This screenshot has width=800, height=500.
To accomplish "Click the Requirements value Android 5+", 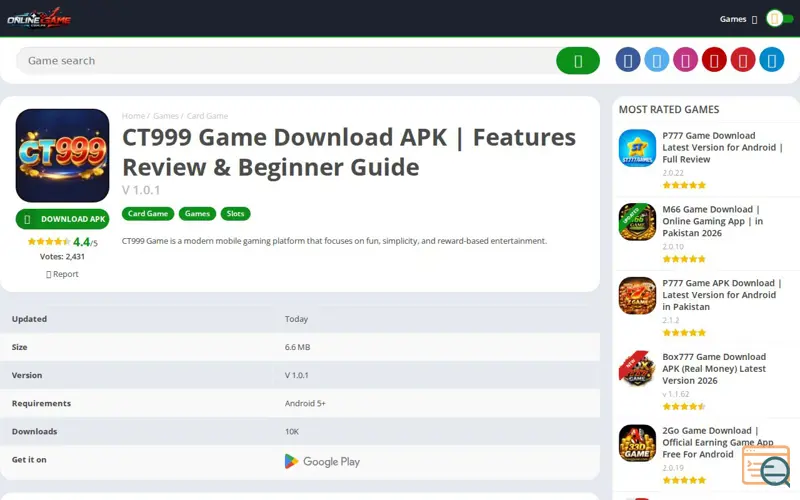I will click(x=305, y=403).
